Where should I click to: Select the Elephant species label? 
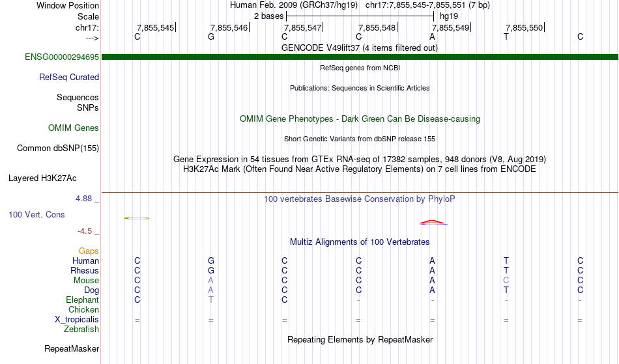[83, 300]
